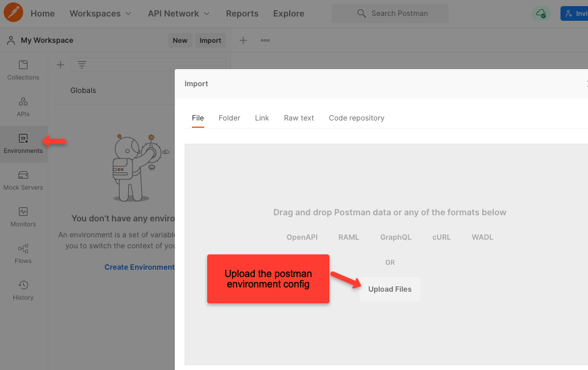
Task: Open the APIs sidebar panel
Action: 23,107
